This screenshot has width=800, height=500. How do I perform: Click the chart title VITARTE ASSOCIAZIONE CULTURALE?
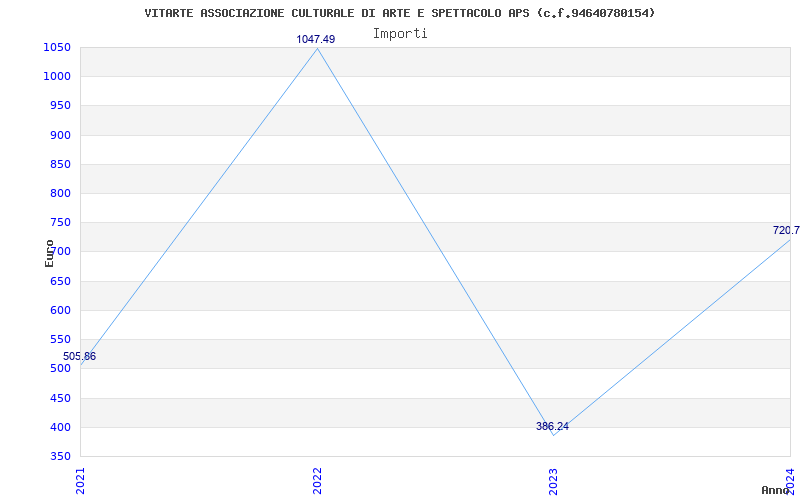[399, 13]
